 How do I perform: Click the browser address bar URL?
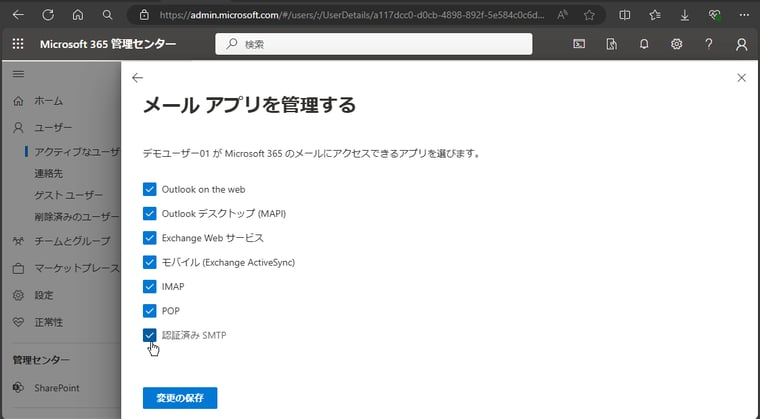click(352, 15)
